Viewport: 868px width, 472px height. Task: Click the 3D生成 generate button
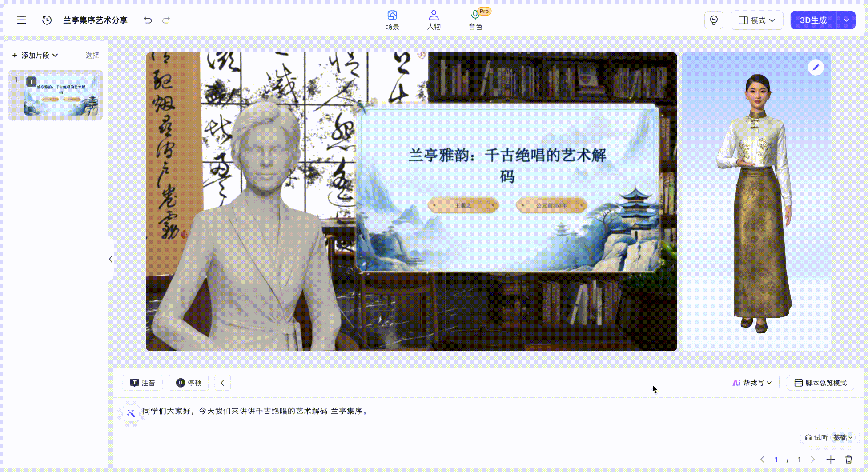813,20
